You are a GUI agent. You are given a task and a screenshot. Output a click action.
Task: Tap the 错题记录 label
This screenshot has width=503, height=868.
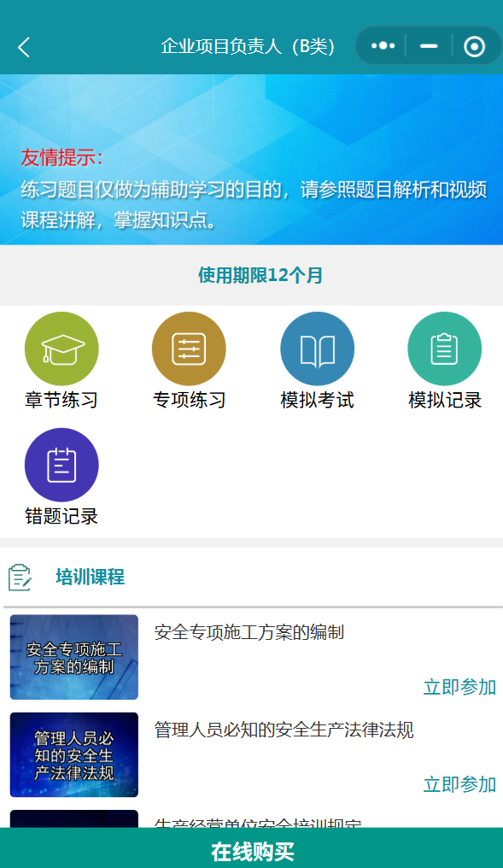[x=61, y=517]
